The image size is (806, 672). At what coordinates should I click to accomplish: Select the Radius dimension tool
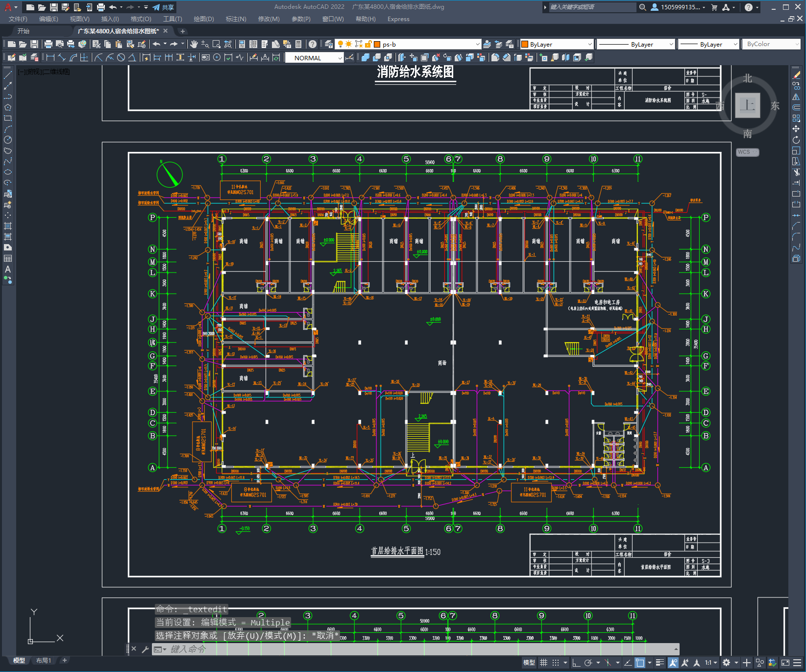98,57
